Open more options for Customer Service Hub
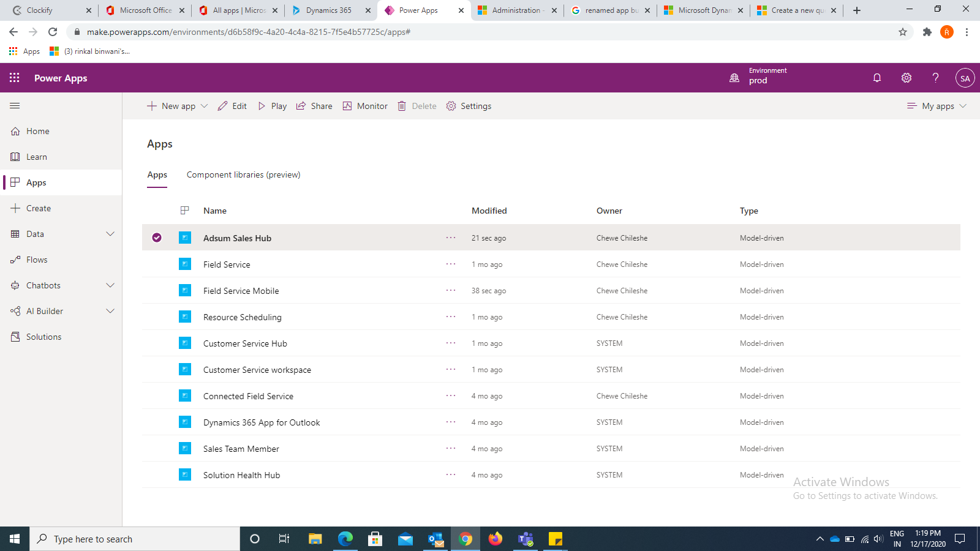Image resolution: width=980 pixels, height=551 pixels. click(x=451, y=343)
